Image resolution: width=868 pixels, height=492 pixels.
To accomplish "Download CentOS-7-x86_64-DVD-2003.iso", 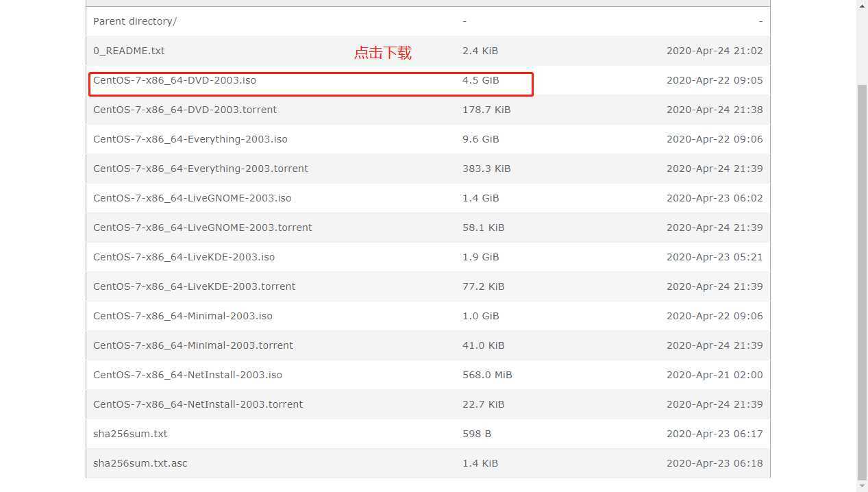I will click(175, 80).
